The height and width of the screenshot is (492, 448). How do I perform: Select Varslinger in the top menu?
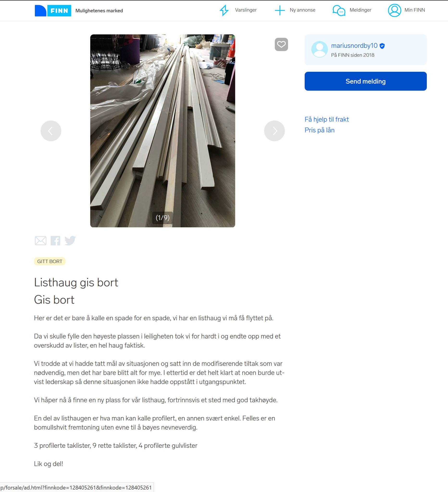[246, 10]
